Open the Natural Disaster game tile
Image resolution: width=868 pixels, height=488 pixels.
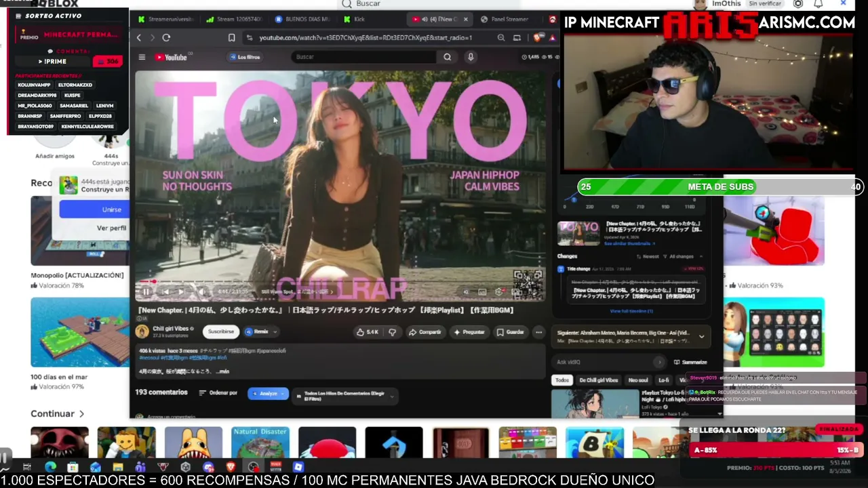click(260, 443)
